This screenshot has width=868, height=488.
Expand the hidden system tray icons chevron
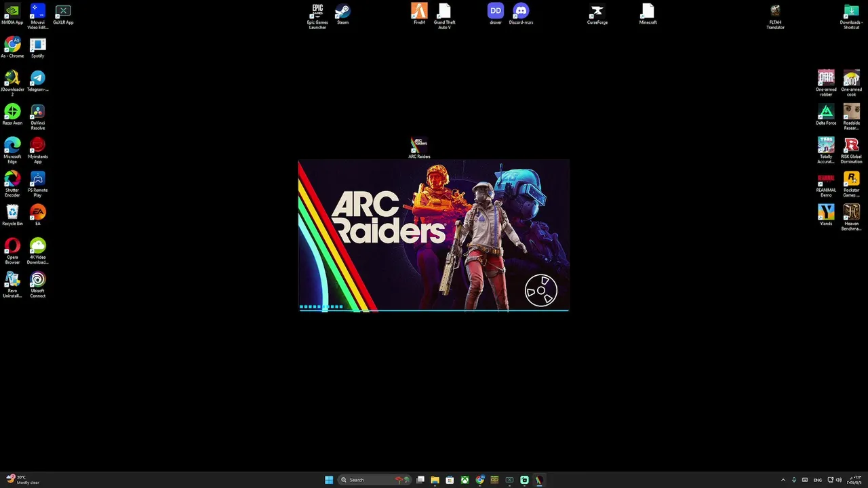[783, 480]
